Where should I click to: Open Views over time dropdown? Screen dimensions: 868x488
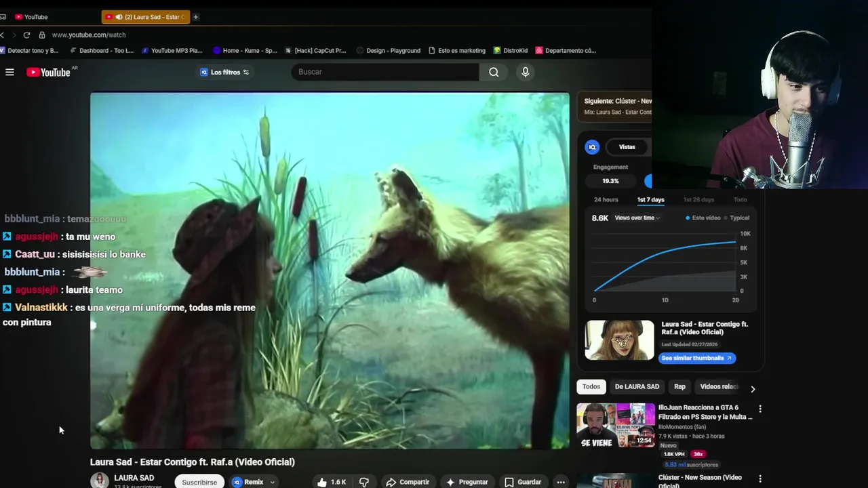click(x=637, y=218)
